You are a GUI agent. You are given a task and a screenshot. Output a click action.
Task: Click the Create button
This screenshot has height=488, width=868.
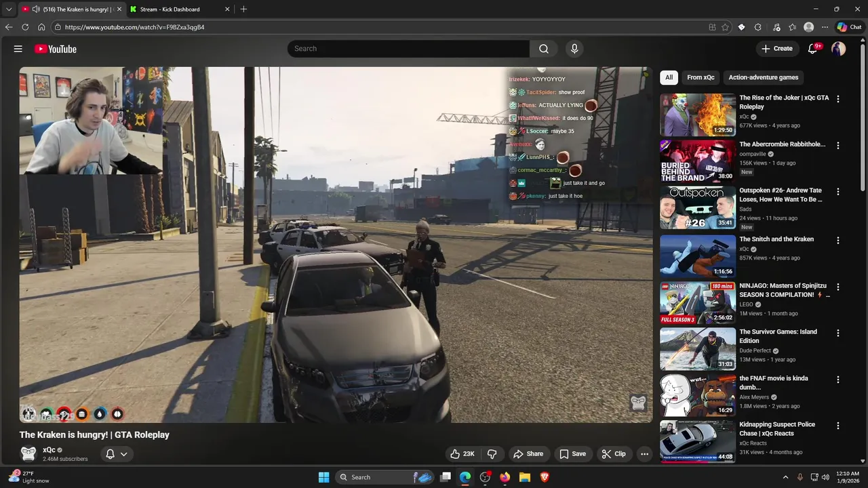click(x=777, y=49)
